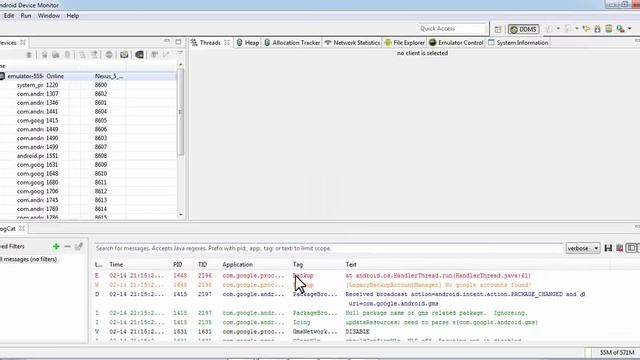Image resolution: width=640 pixels, height=360 pixels.
Task: Click the Update Heap icon in Devices toolbar
Action: [44, 55]
